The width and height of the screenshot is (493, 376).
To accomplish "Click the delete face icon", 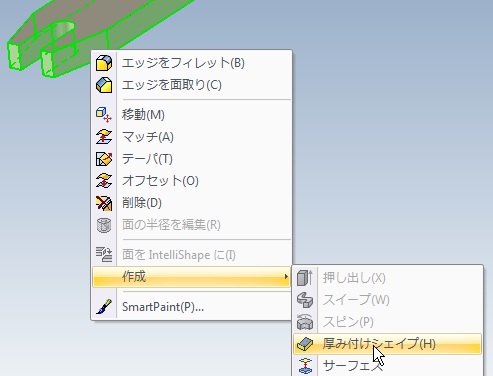I will 104,203.
